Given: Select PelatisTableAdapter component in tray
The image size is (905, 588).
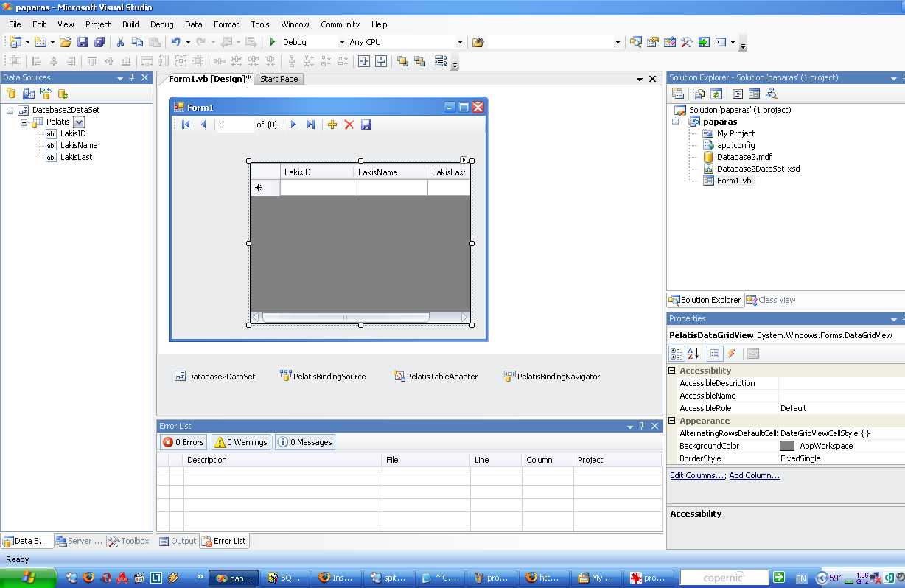Looking at the screenshot, I should 436,377.
